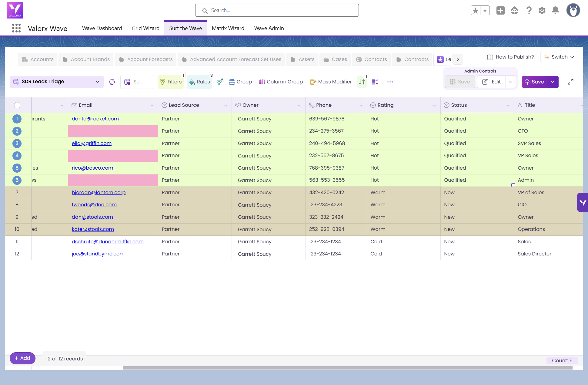Open the Accounts object tab
The height and width of the screenshot is (385, 588).
(38, 59)
